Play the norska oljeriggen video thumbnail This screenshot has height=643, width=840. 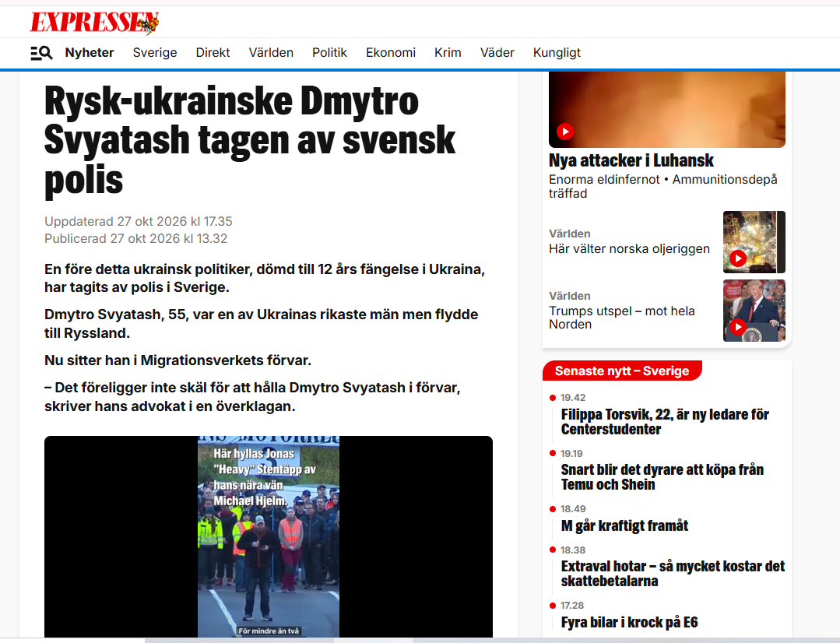pos(738,258)
